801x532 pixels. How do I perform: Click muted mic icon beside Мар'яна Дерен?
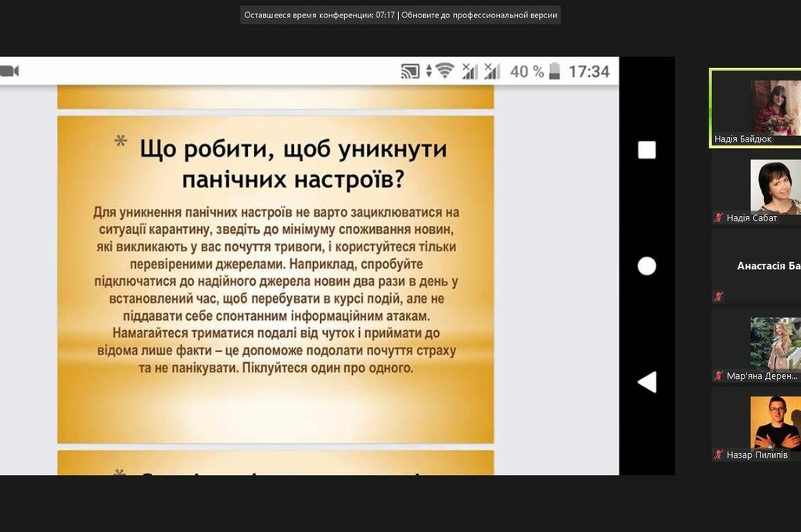718,376
